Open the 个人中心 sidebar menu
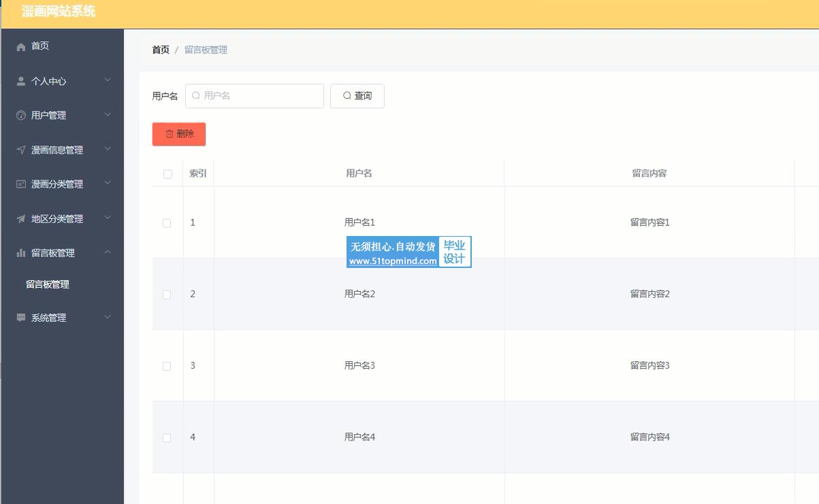This screenshot has height=504, width=819. point(62,81)
